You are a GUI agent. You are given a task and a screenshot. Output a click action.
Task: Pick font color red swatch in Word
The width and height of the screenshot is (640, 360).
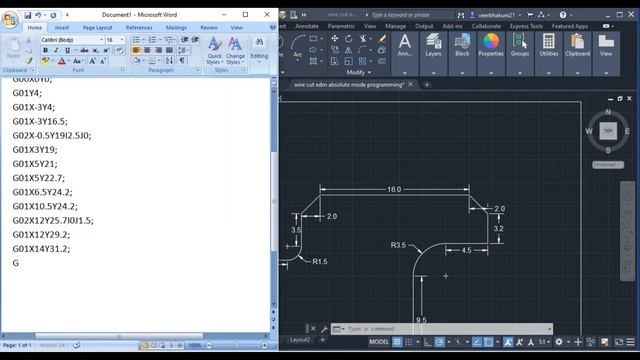62,61
